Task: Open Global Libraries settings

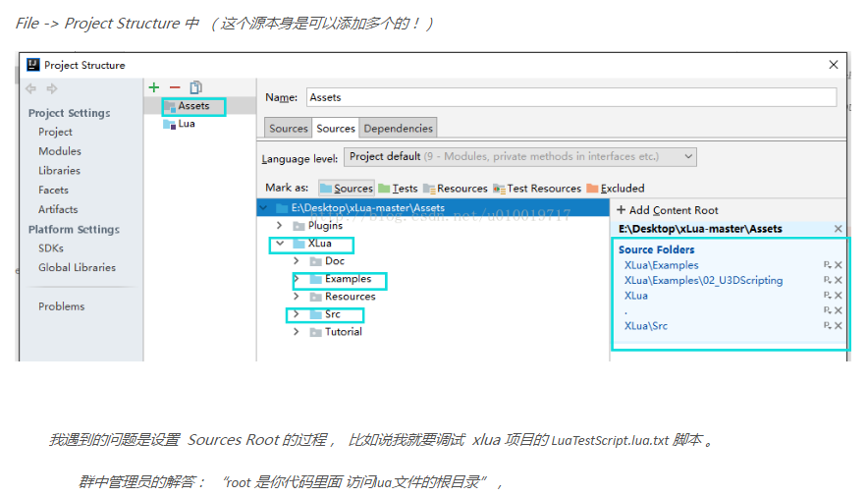Action: [77, 267]
